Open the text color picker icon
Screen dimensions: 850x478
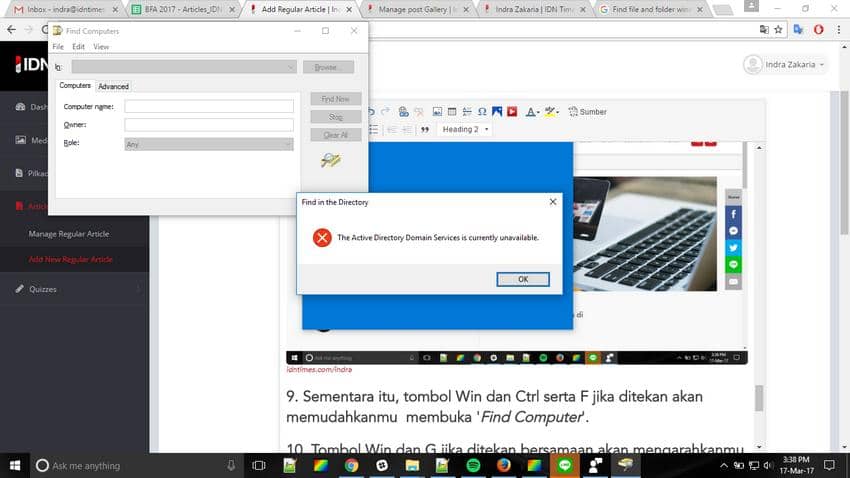tap(532, 112)
